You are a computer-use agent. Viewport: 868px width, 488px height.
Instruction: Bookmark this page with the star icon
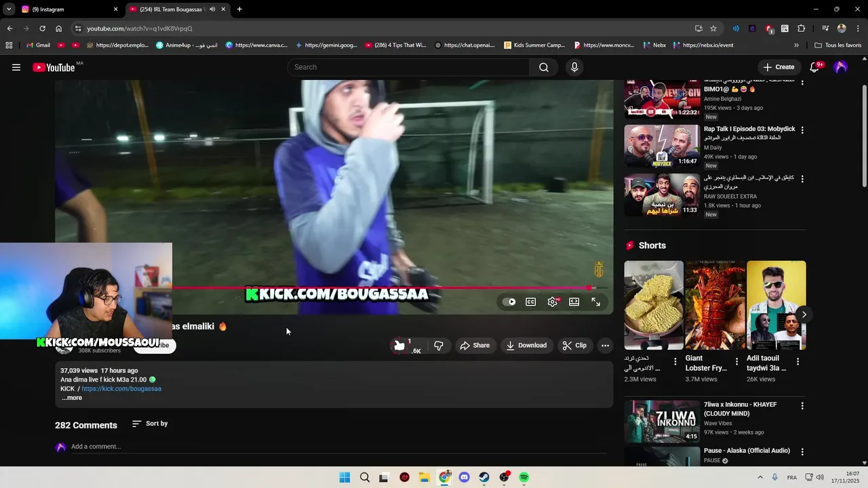pos(713,28)
